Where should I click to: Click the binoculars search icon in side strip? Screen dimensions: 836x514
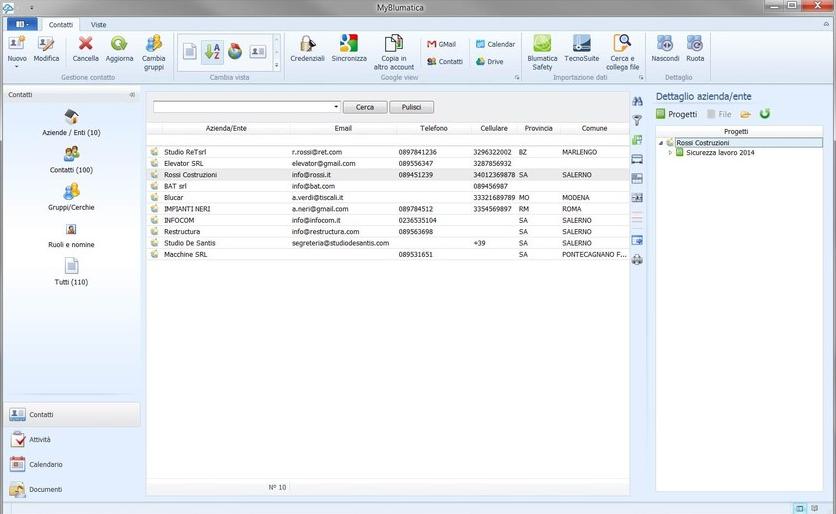tap(638, 101)
